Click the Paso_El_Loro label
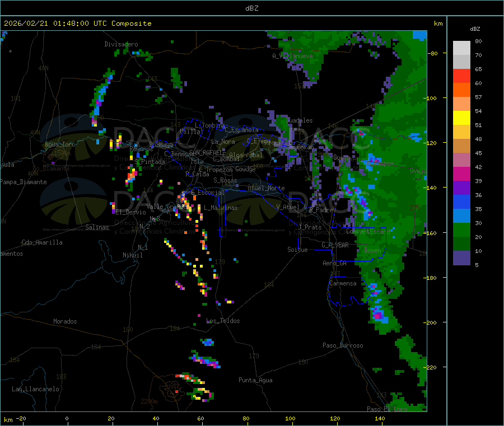Viewport: 504px width, 426px height. (x=388, y=409)
